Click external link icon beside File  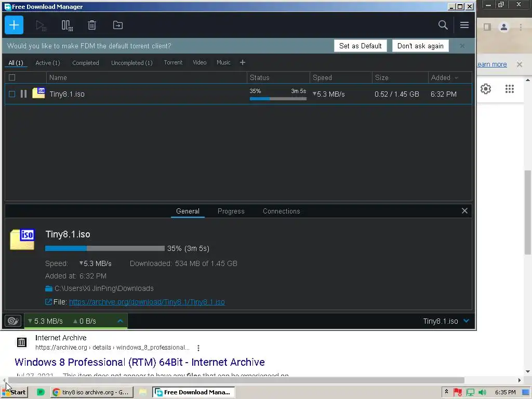point(48,302)
